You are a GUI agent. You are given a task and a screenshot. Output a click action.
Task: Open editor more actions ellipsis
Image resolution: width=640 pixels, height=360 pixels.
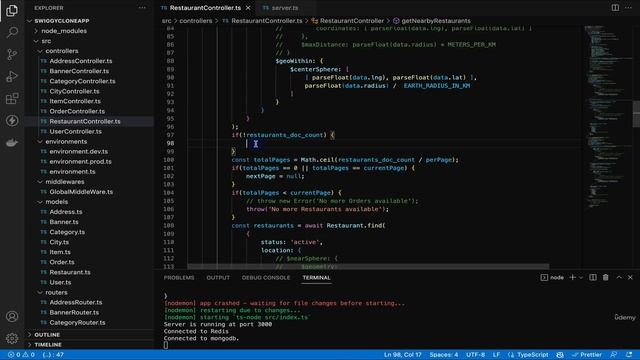[x=628, y=8]
